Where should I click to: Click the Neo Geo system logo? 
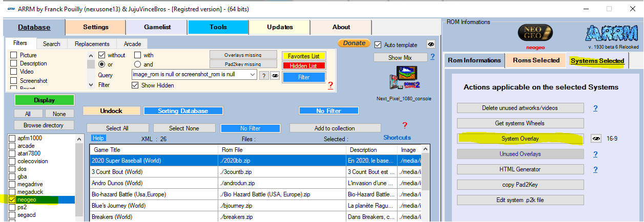click(x=533, y=33)
